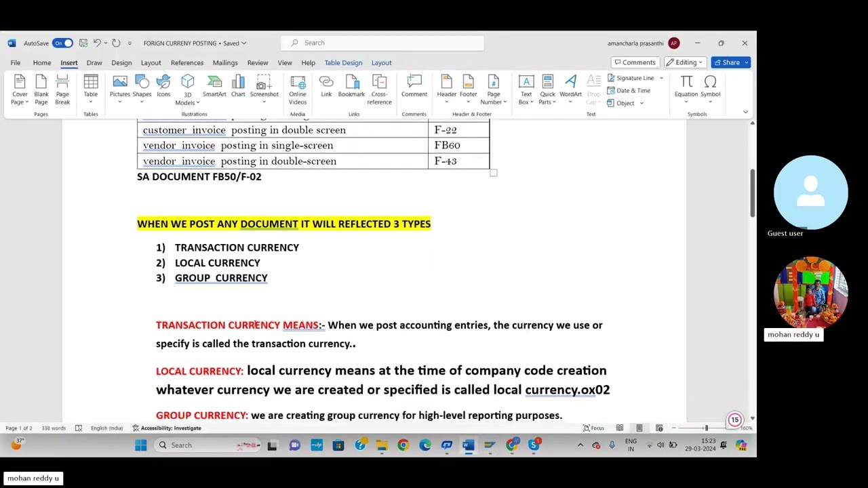Image resolution: width=868 pixels, height=488 pixels.
Task: Click Accessibility: Investigate in status bar
Action: [x=166, y=428]
